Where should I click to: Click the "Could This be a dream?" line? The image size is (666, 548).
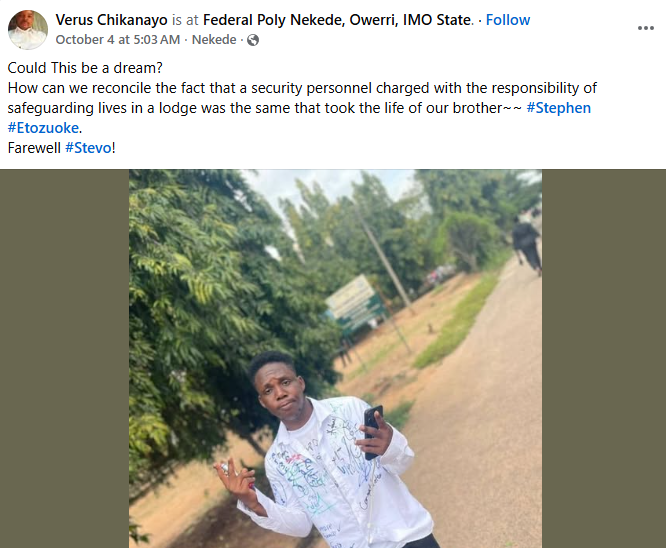[x=73, y=68]
